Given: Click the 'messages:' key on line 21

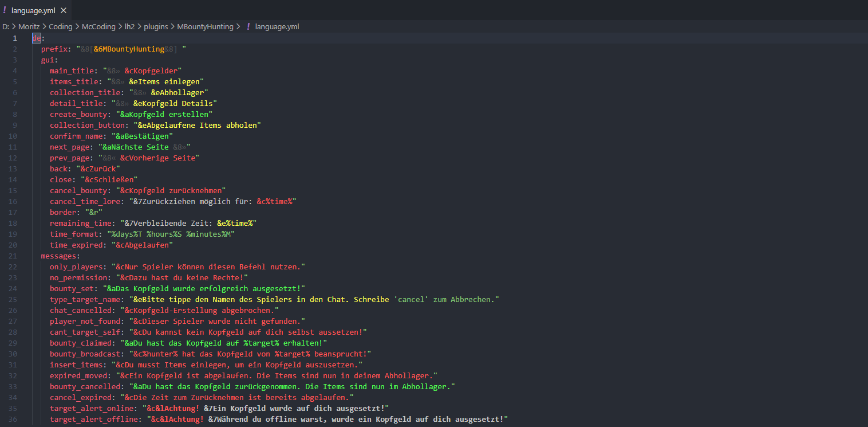Looking at the screenshot, I should click(x=61, y=256).
